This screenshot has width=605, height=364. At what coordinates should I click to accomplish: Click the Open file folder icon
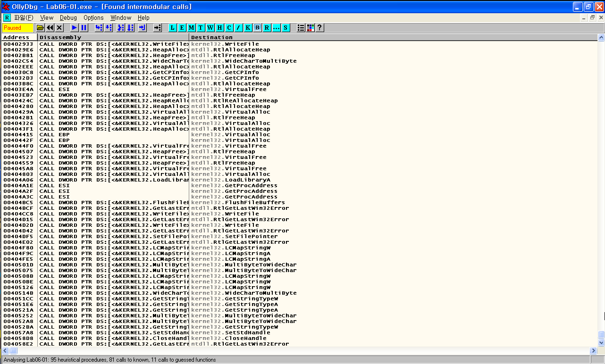click(x=41, y=28)
